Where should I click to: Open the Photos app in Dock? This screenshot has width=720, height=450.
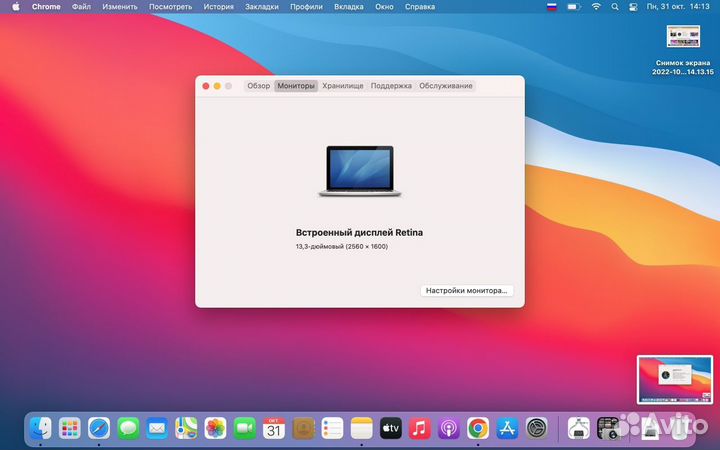pos(215,428)
